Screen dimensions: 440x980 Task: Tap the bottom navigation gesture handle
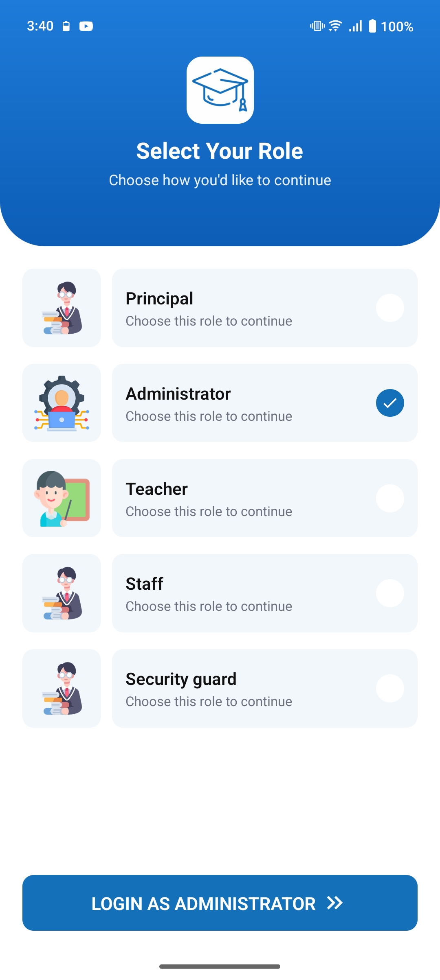click(220, 967)
